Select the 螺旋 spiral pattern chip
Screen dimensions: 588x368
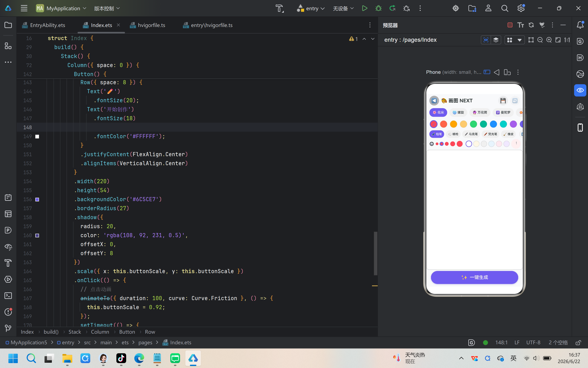(x=458, y=112)
